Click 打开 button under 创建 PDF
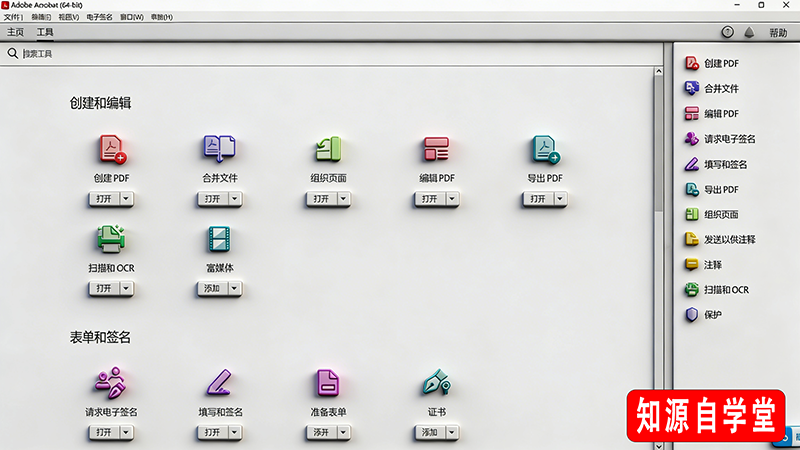 [x=105, y=198]
